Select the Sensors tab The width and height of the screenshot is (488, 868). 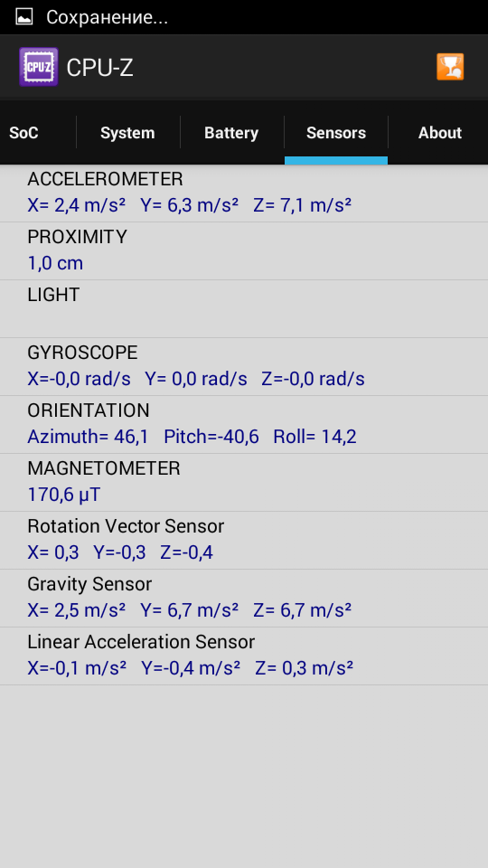336,133
